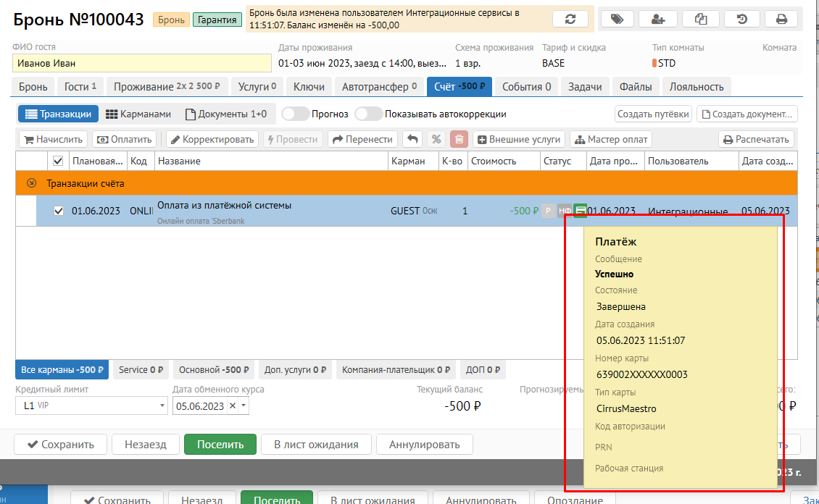Collapse the Транзакции счёта group
Viewport: 819px width, 504px height.
pos(31,183)
